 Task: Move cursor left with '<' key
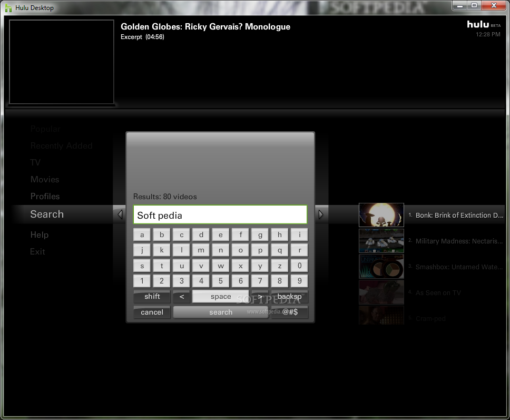tap(181, 296)
